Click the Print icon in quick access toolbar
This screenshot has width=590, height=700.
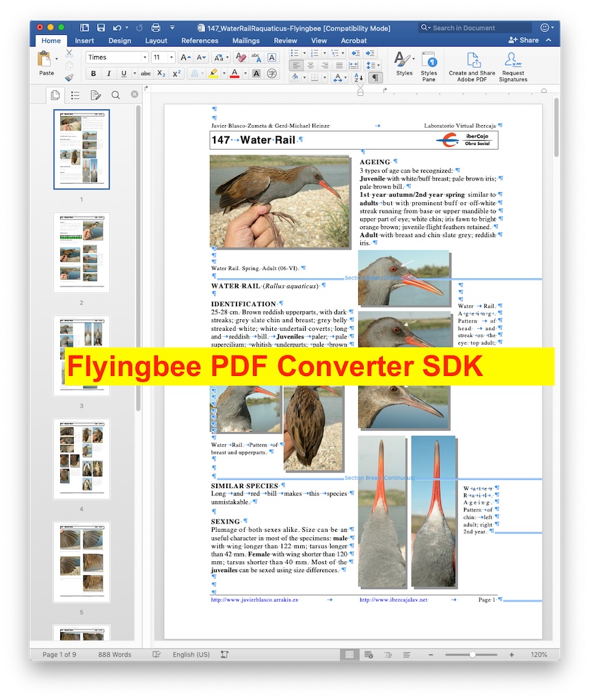155,28
